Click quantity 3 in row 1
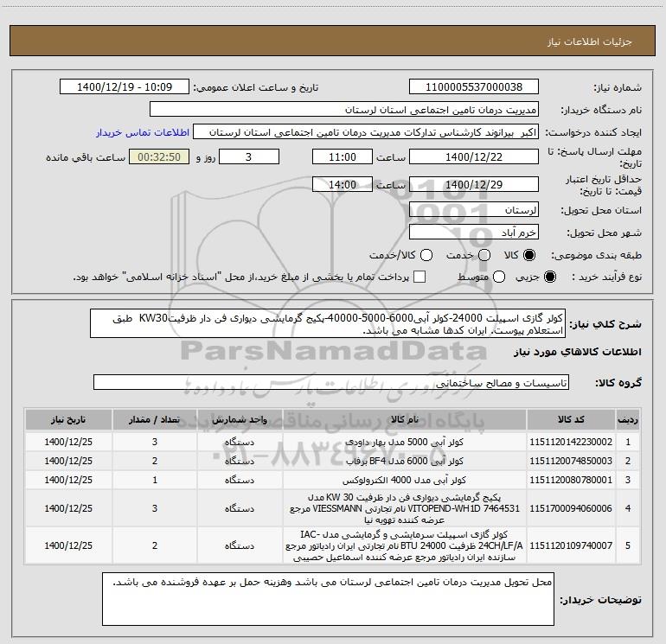The image size is (666, 644). point(155,442)
